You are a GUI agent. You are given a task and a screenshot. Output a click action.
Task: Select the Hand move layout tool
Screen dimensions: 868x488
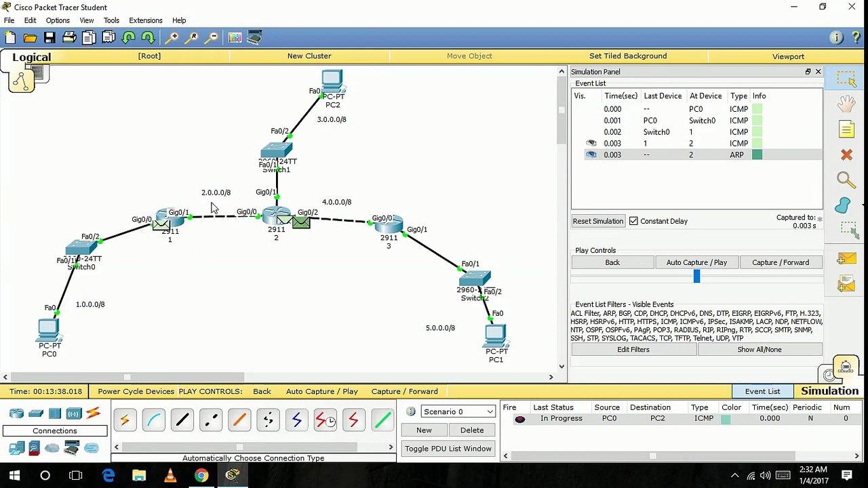[846, 103]
